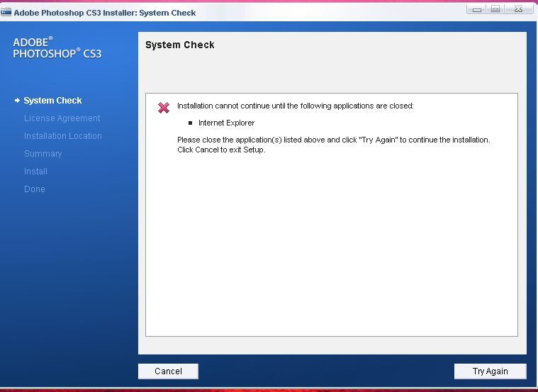The width and height of the screenshot is (538, 392).
Task: Click the System Check heading
Action: click(180, 45)
